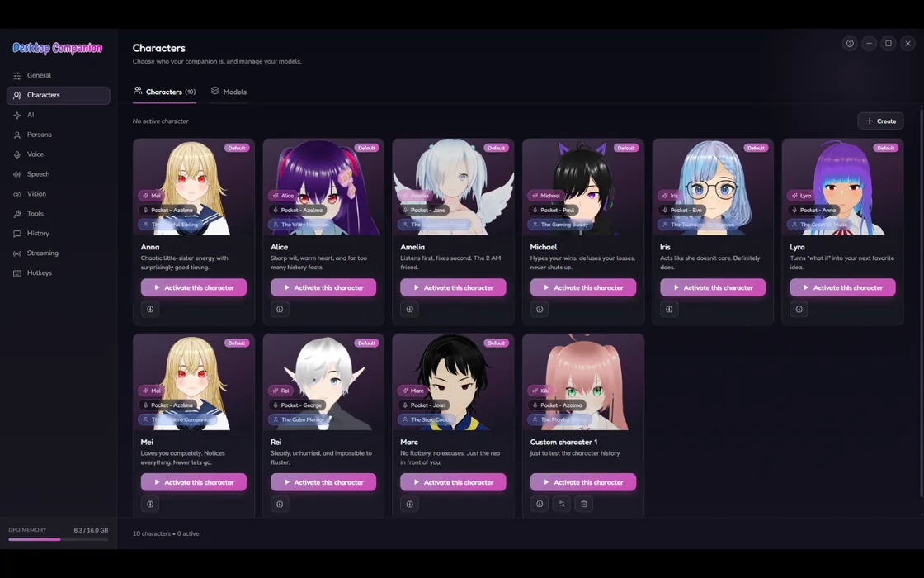Go to the Persona section
Viewport: 924px width, 578px height.
(58, 135)
